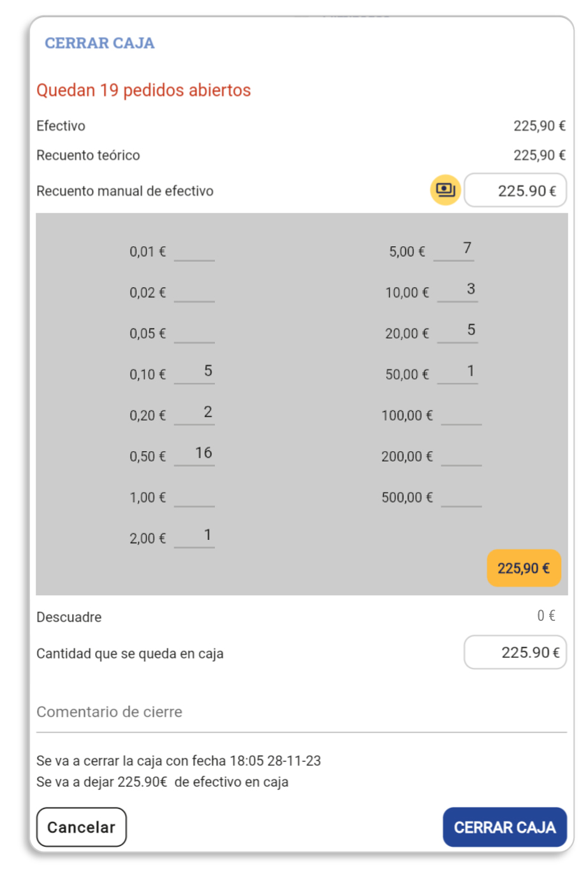Select the 5,00 € note count field
This screenshot has width=588, height=880.
[454, 250]
